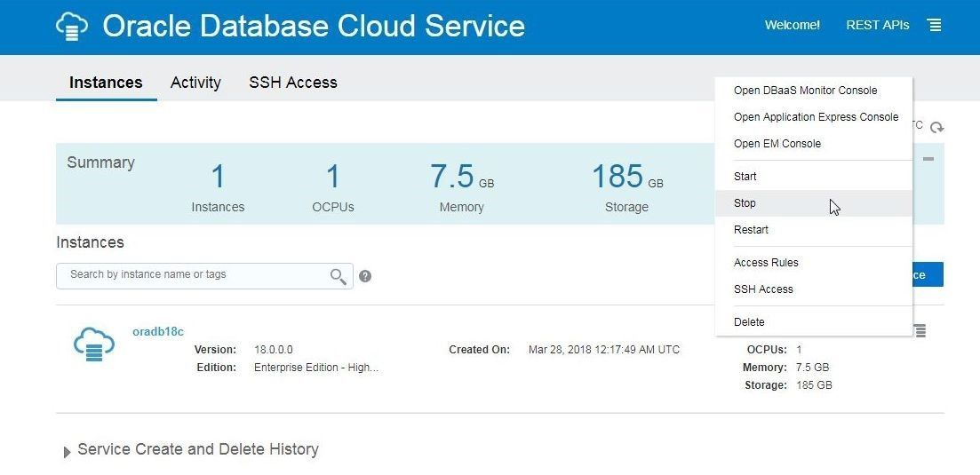Click the 1 Instances summary value
980x475 pixels.
point(218,177)
